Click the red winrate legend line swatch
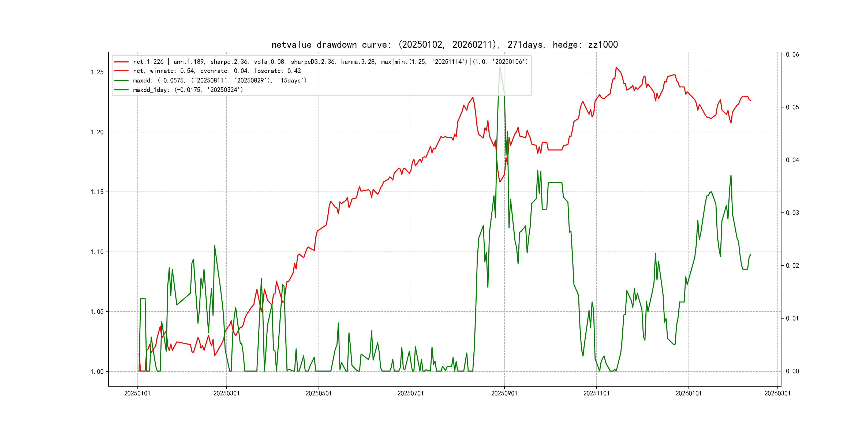868x434 pixels. tap(121, 71)
